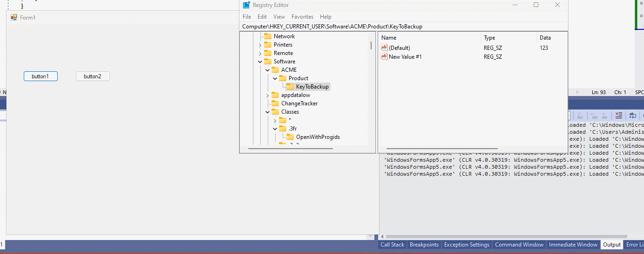
Task: Switch to the Exception Settings tab
Action: (467, 245)
